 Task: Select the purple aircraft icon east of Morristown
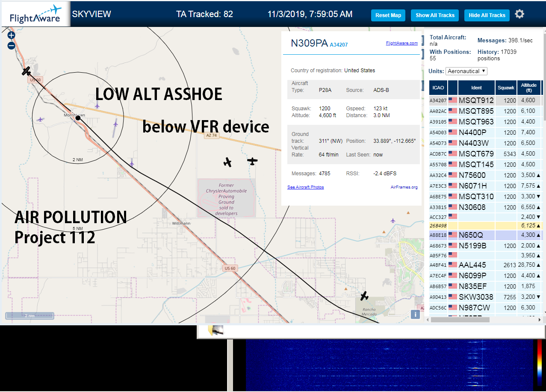click(x=115, y=124)
